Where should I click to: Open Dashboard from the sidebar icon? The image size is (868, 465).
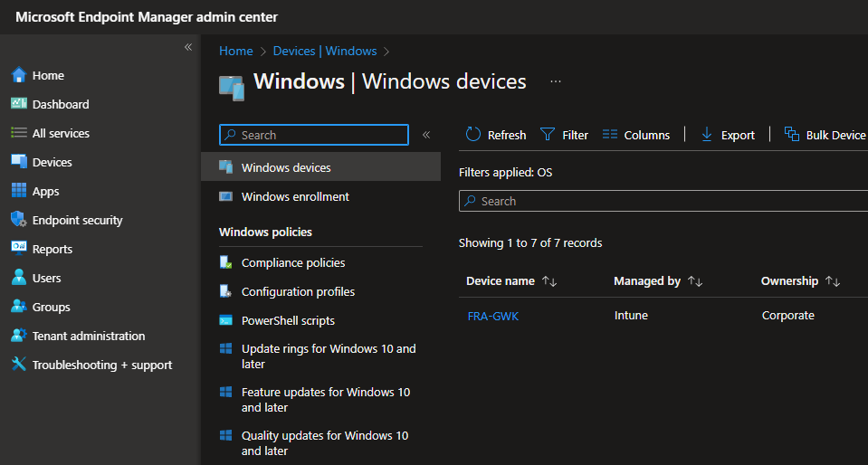19,104
